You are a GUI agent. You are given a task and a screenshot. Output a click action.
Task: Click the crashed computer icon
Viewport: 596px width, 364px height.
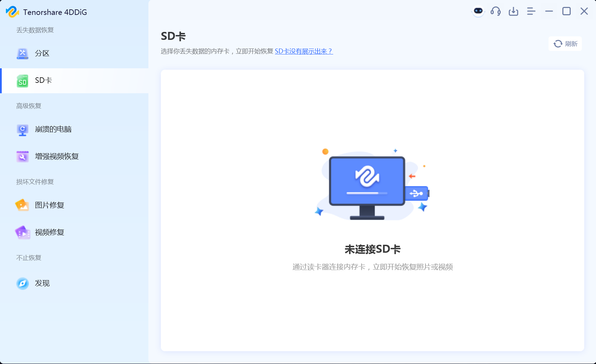(23, 130)
